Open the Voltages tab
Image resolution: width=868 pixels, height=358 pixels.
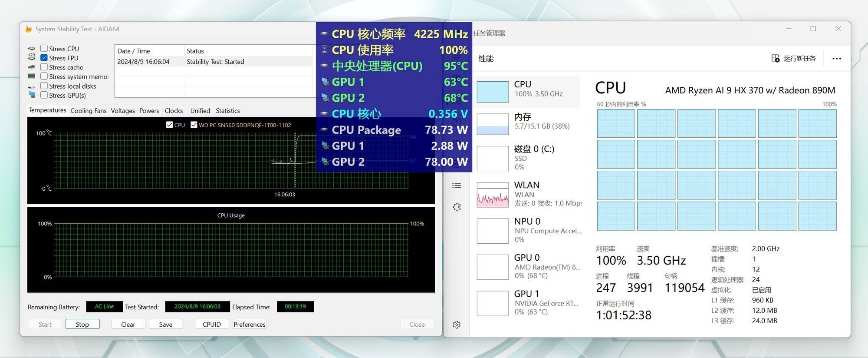[x=123, y=111]
